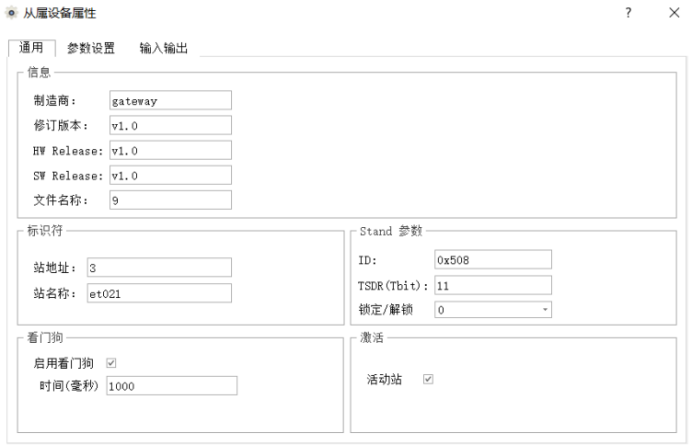Open the 参数设置 tab
Viewport: 692px width, 446px height.
click(x=91, y=48)
